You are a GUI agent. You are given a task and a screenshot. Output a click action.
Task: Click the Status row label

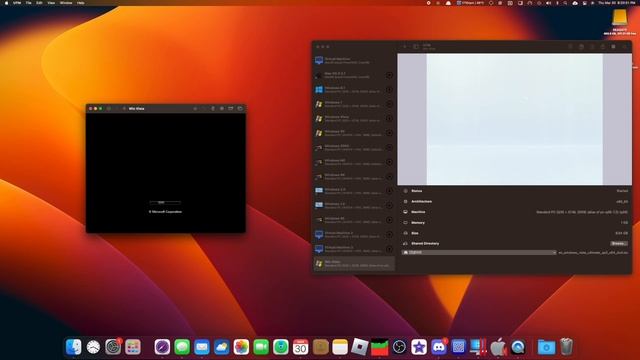(x=417, y=191)
